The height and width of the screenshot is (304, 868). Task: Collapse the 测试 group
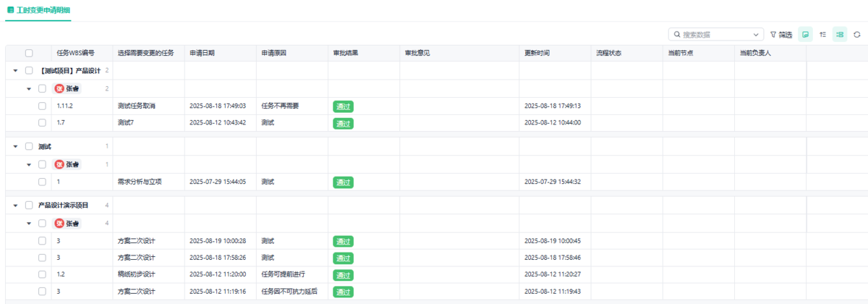coord(15,146)
